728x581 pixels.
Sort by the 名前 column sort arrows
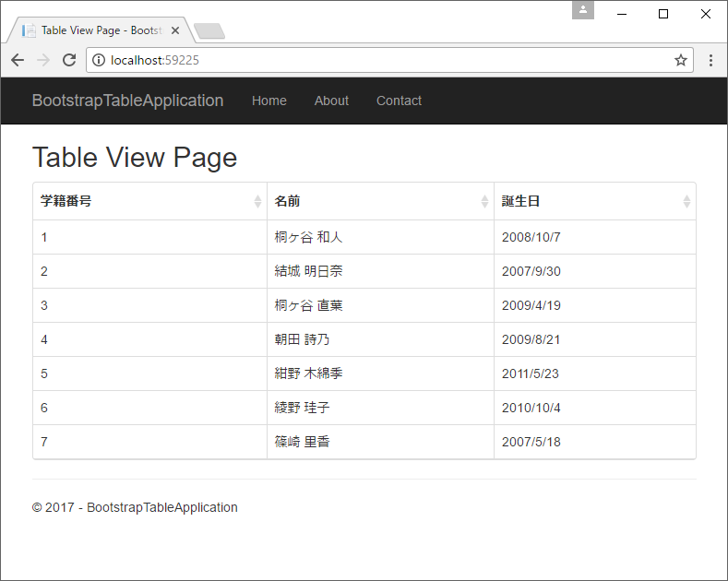(x=484, y=201)
